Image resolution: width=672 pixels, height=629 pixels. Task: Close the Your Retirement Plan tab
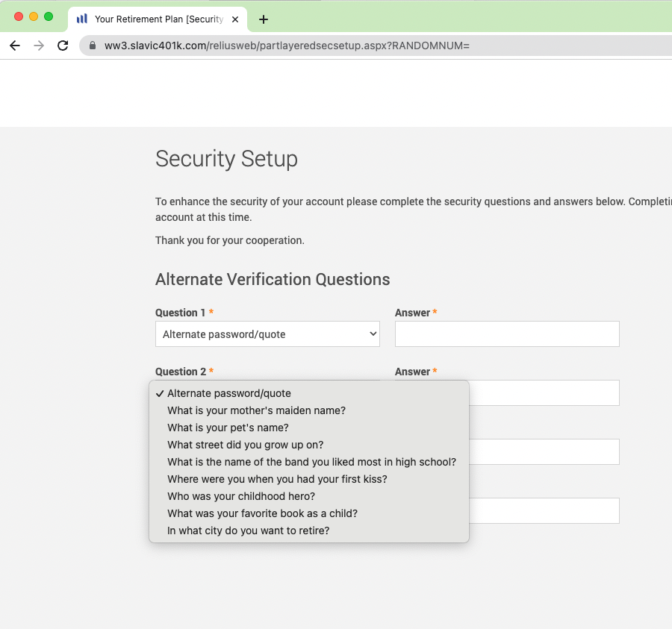[x=235, y=19]
